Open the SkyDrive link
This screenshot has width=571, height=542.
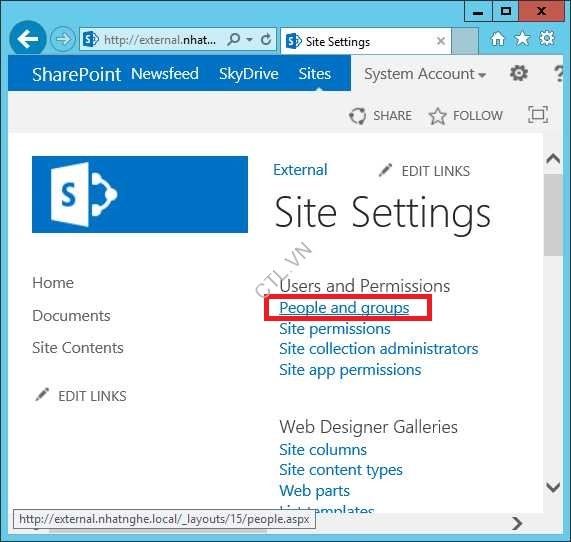[x=249, y=74]
